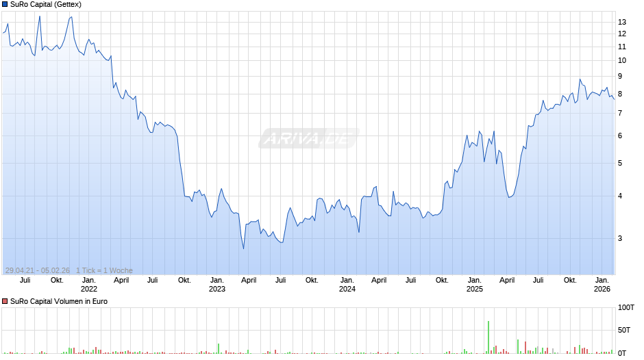Click the 'Jan. 2026' time axis label
This screenshot has width=644, height=360.
[602, 285]
